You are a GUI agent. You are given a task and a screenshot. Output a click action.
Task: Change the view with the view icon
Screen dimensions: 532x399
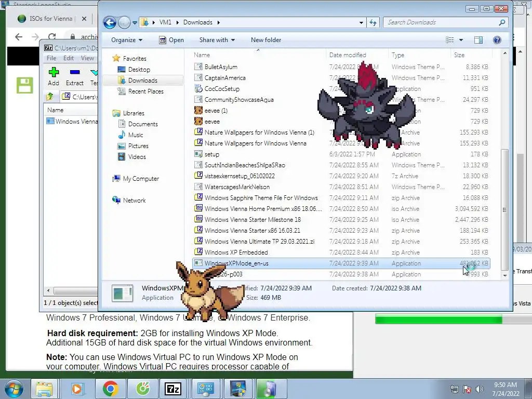point(449,40)
